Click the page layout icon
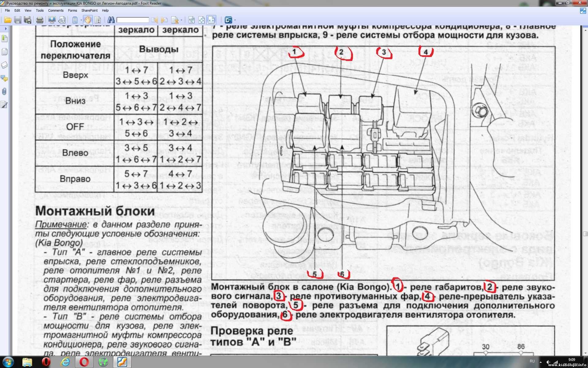Viewport: 588px width, 368px height. click(x=75, y=20)
